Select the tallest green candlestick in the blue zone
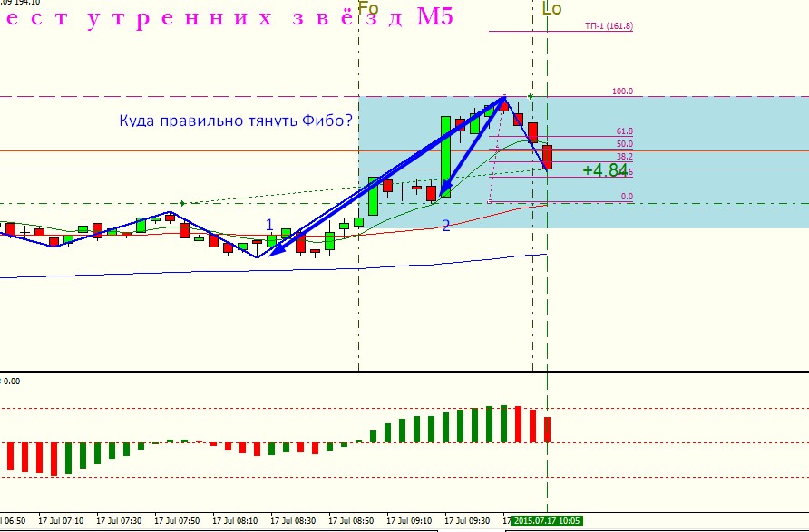The width and height of the screenshot is (809, 532). 445,157
